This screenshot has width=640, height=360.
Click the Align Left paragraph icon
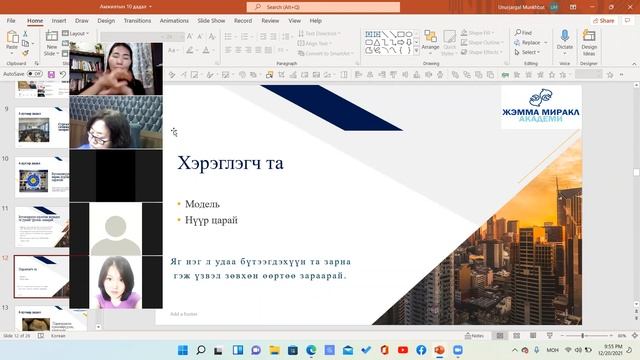228,50
